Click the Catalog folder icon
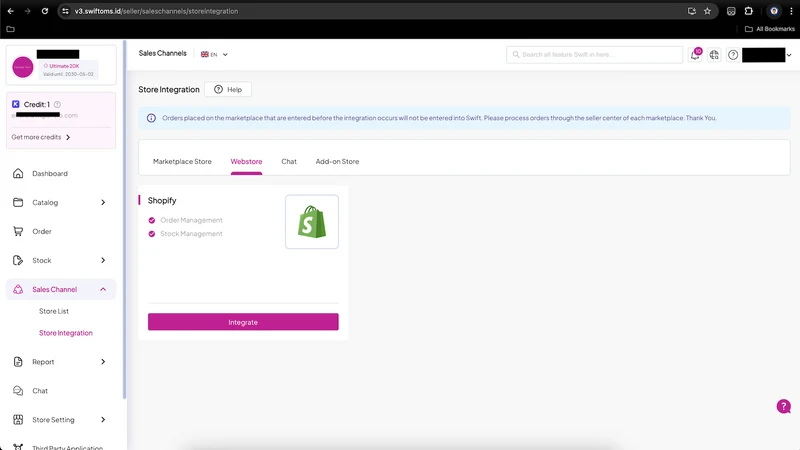 point(18,203)
